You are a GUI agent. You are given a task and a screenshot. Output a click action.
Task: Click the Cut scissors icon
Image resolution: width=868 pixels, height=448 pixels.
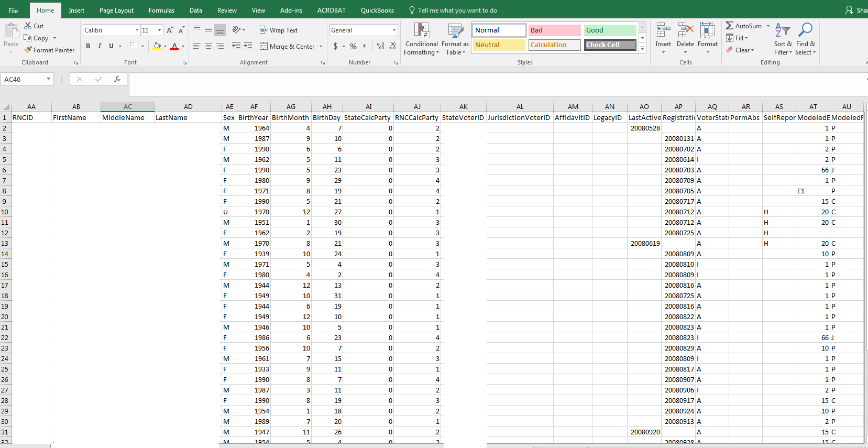[x=28, y=26]
